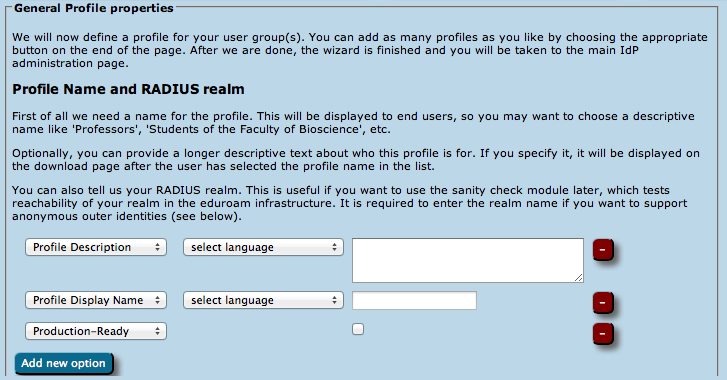Image resolution: width=727 pixels, height=380 pixels.
Task: Focus the Profile Description text area
Action: click(468, 260)
